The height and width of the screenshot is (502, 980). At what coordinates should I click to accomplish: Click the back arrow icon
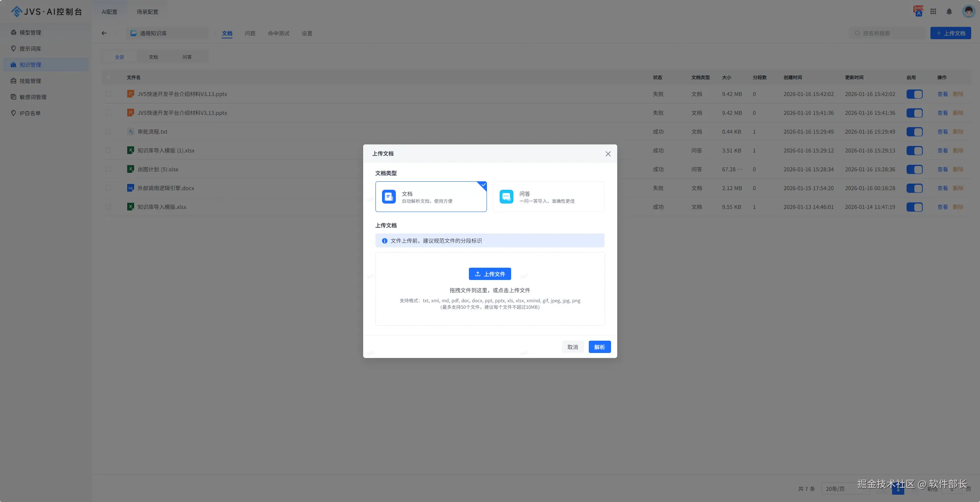[x=104, y=33]
